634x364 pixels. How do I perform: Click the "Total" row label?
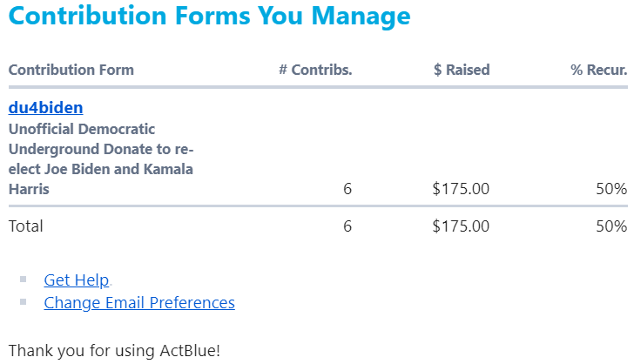25,226
